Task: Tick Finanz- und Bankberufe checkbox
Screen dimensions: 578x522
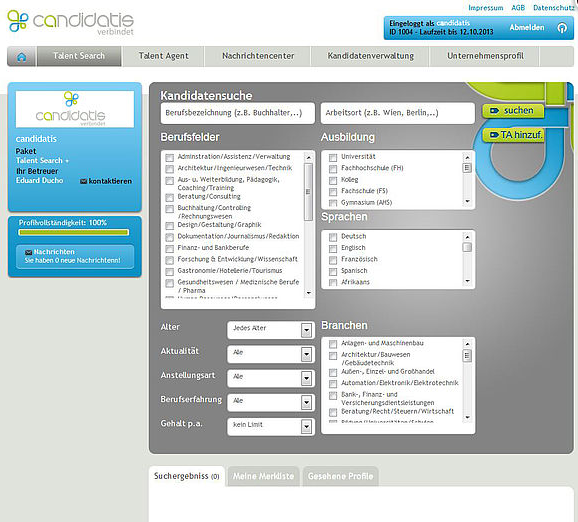Action: [x=170, y=248]
